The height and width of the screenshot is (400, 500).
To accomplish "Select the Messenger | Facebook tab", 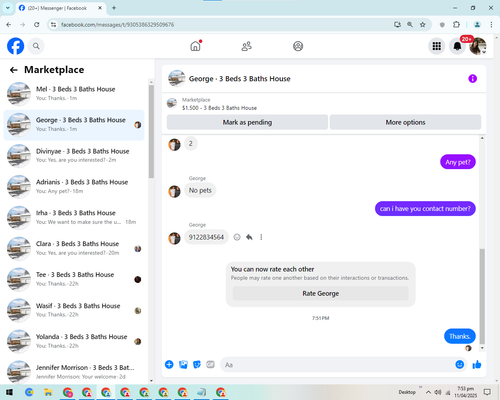I will 60,8.
